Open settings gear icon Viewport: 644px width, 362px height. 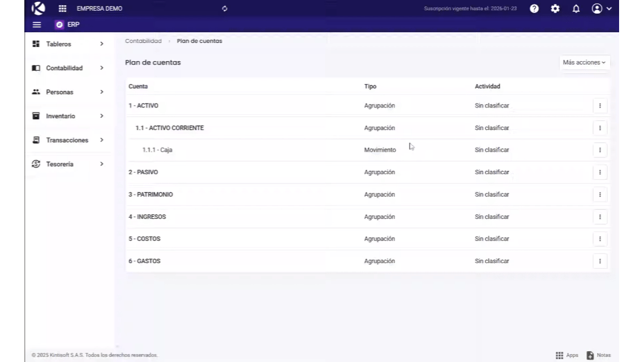tap(555, 8)
